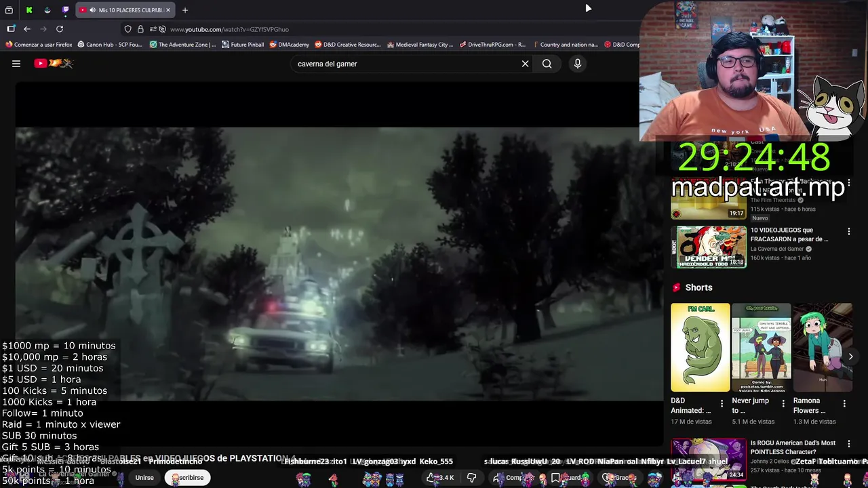Click the '17 M de vistas' text
This screenshot has height=488, width=868.
[690, 422]
